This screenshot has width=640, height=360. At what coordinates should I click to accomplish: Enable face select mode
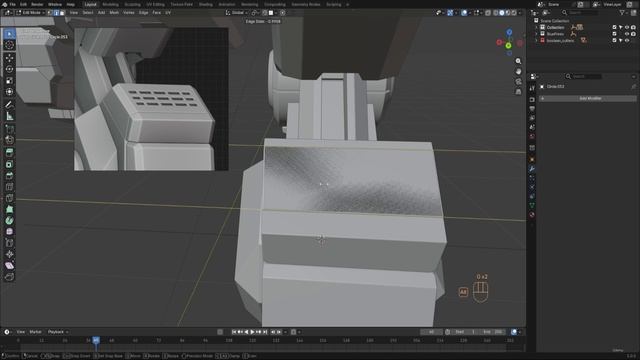coord(62,13)
